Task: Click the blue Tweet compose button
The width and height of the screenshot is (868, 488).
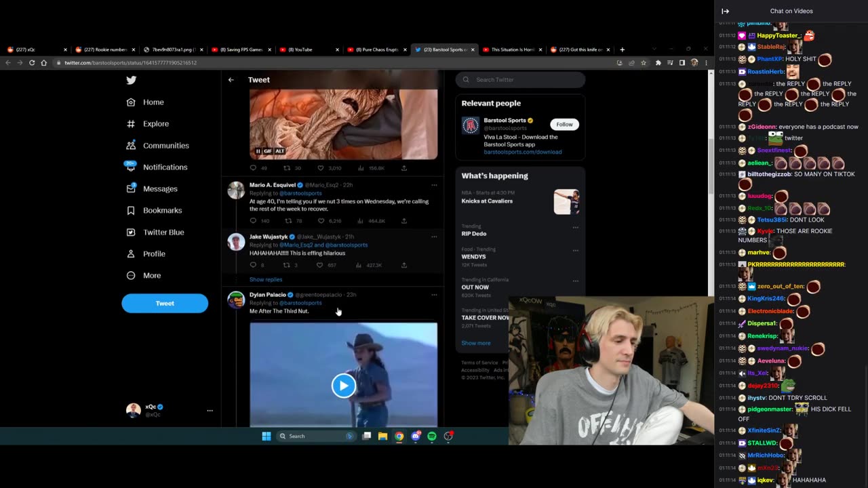Action: coord(165,304)
